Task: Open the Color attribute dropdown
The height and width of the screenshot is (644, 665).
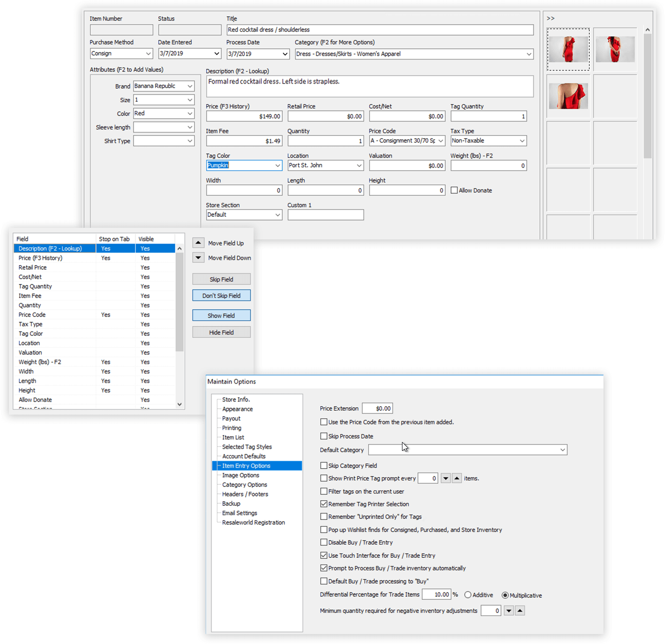Action: pyautogui.click(x=190, y=114)
